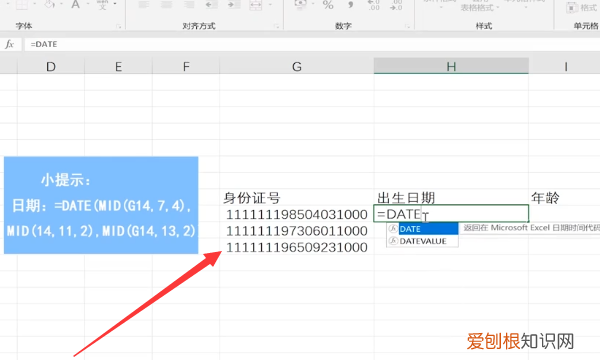Click the fx insert function icon

(9, 44)
